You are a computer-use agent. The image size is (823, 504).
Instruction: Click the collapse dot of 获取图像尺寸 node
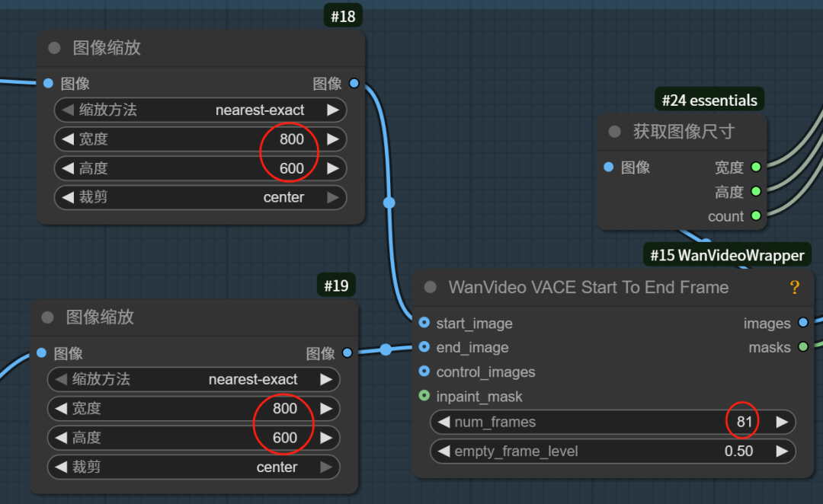coord(615,132)
